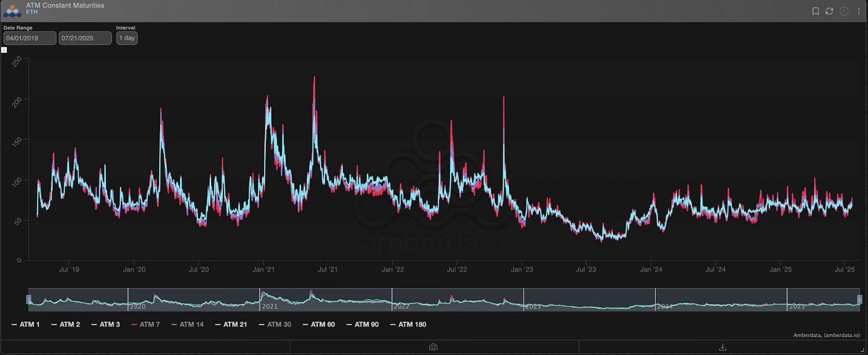
Task: Click the ETH subtitle label
Action: (x=32, y=12)
